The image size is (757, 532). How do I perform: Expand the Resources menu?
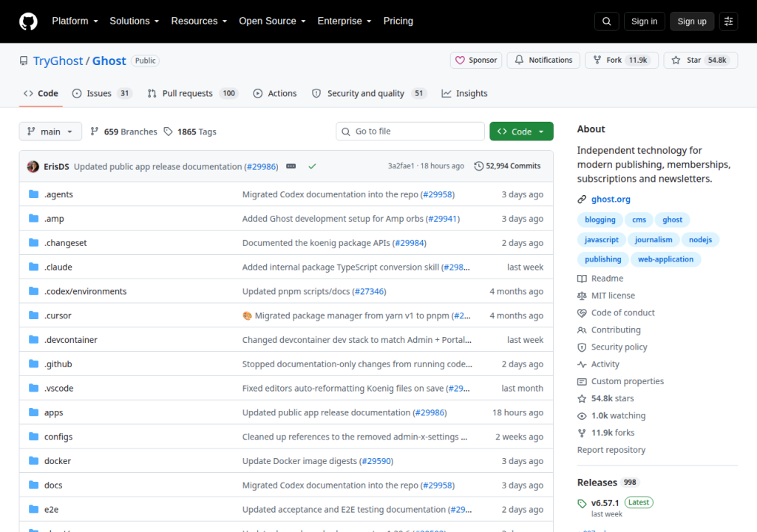(x=199, y=21)
